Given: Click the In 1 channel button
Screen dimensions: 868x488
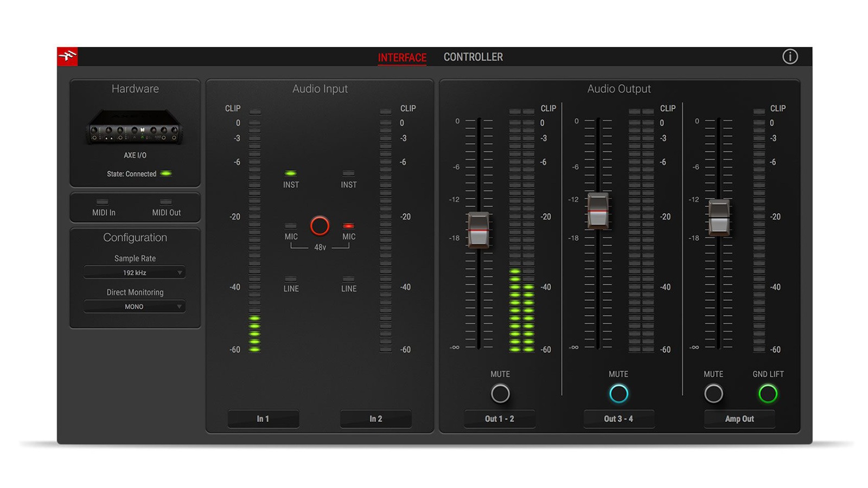Looking at the screenshot, I should pos(264,419).
